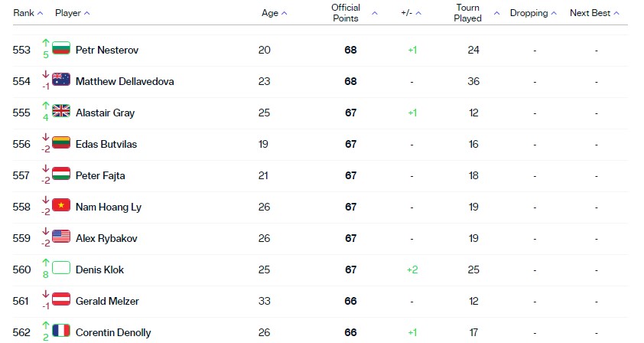This screenshot has width=644, height=343.
Task: Open Petr Nesterov player link
Action: coord(107,51)
